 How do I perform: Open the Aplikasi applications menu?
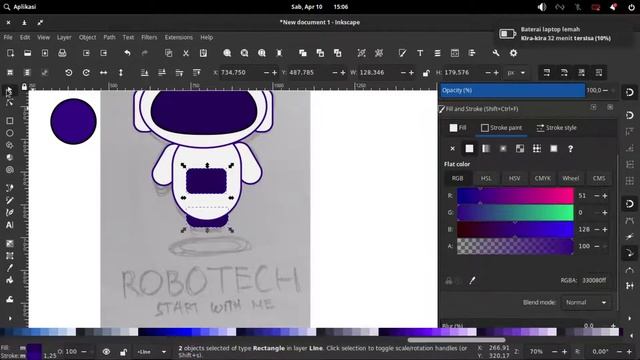tap(20, 7)
